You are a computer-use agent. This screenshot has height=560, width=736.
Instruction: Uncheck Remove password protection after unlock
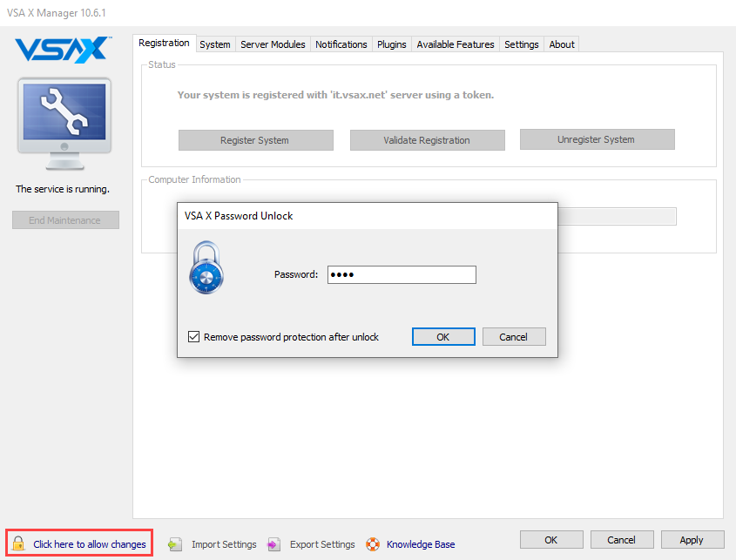click(194, 336)
